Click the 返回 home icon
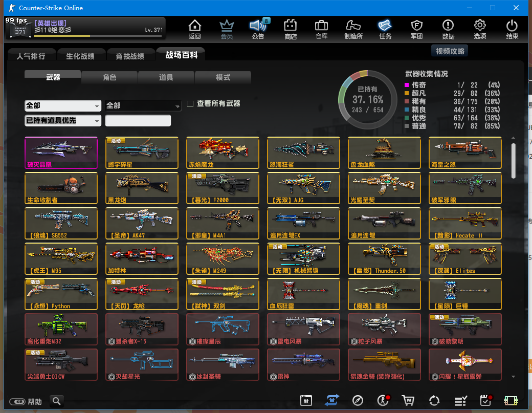 pos(195,29)
